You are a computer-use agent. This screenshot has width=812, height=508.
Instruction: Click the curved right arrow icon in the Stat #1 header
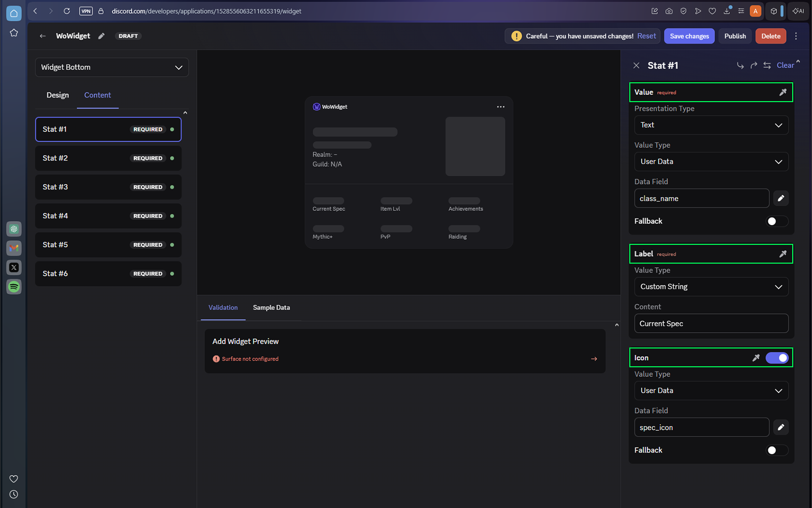point(754,66)
